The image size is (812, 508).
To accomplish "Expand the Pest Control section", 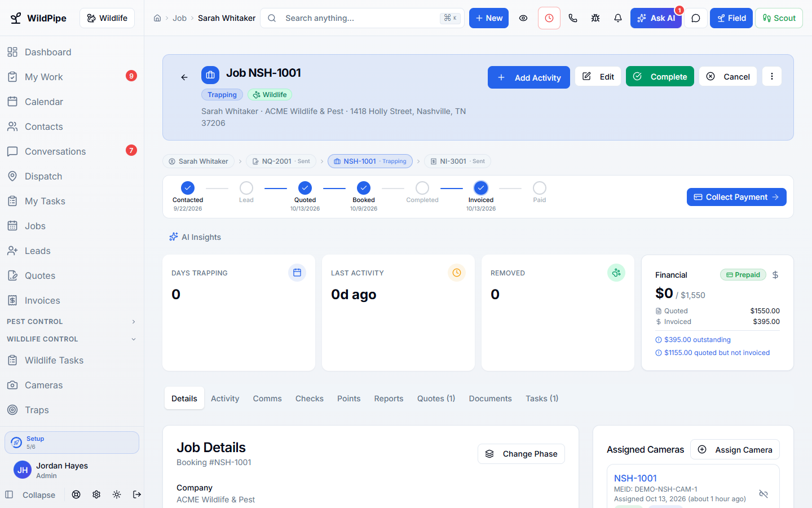I will click(72, 322).
